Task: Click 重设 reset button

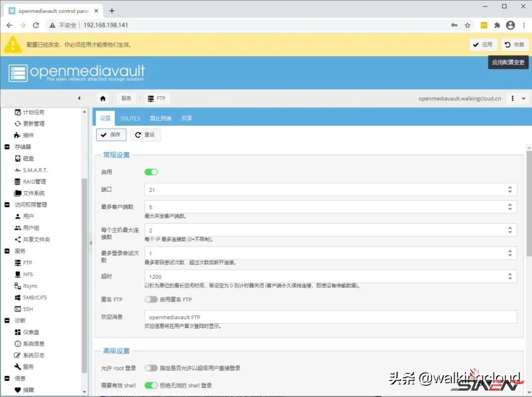Action: pos(145,135)
